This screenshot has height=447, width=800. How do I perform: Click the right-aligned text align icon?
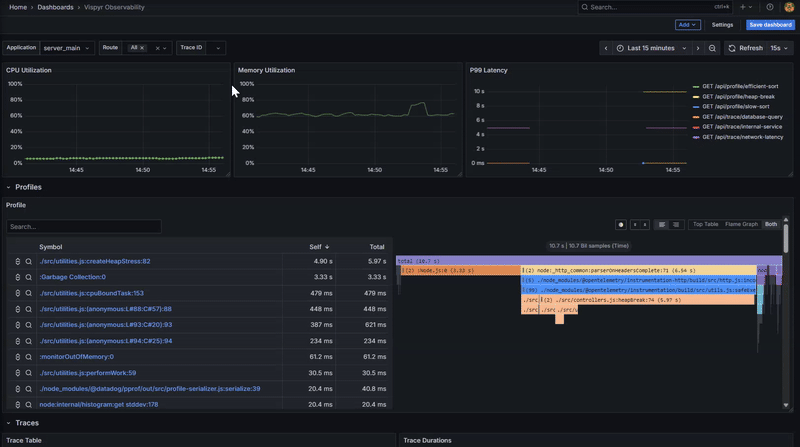coord(676,225)
